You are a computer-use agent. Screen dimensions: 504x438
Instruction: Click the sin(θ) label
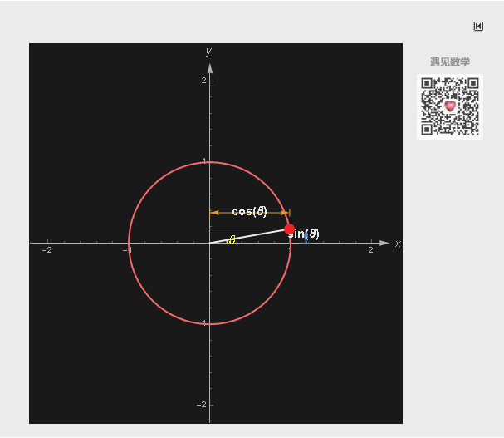coord(303,234)
